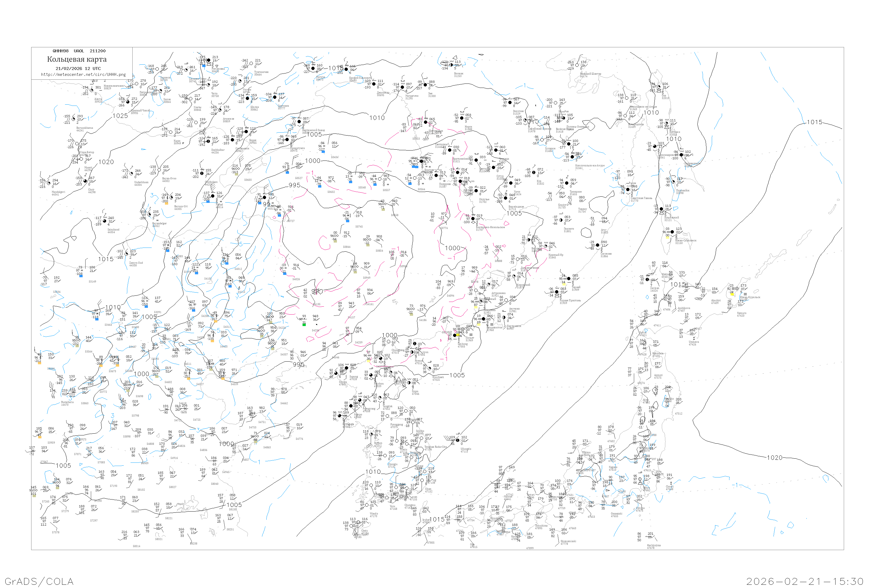
Task: Click the '21/02/2026 12 UTC' date text
Action: pos(78,69)
